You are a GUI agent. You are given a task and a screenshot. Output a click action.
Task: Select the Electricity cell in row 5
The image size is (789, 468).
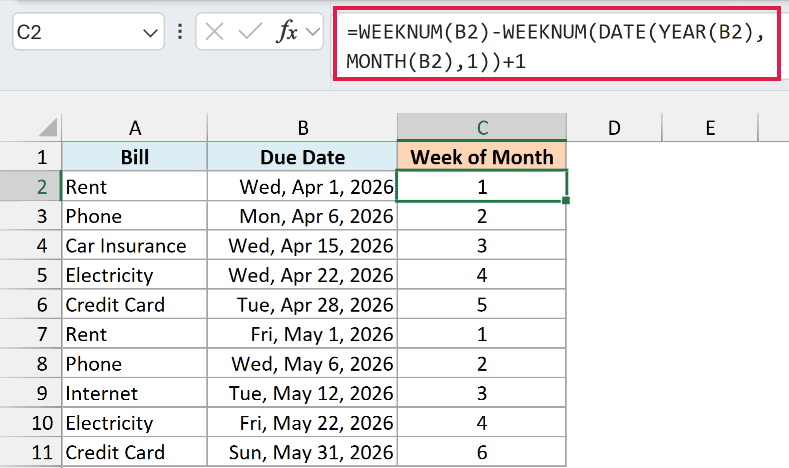tap(134, 275)
